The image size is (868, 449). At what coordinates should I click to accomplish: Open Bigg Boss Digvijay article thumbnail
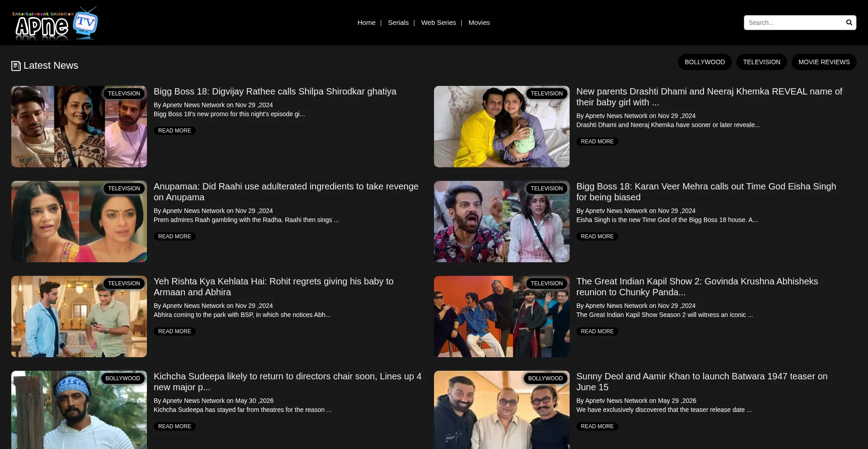click(x=79, y=127)
